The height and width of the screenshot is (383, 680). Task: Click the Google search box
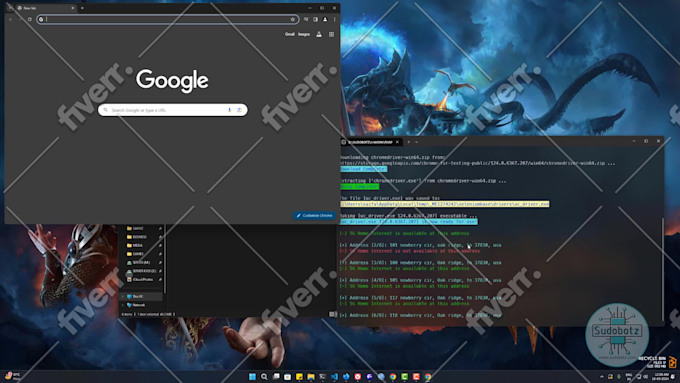point(173,110)
